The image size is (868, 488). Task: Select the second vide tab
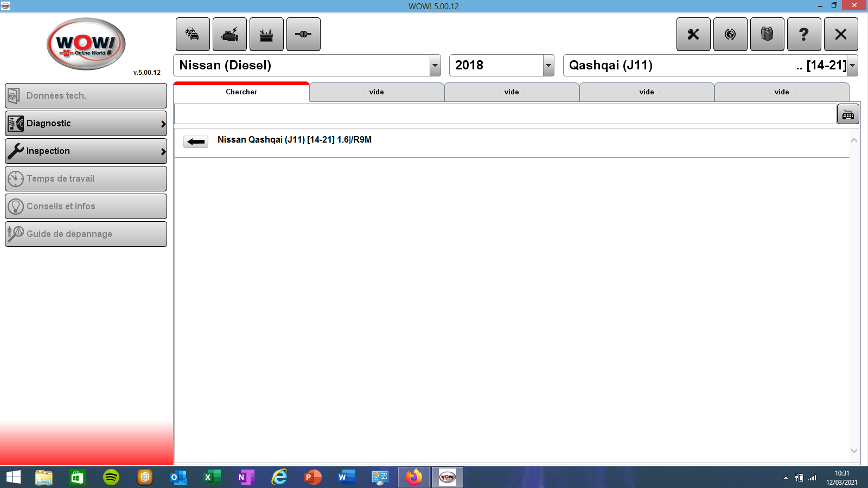click(512, 92)
